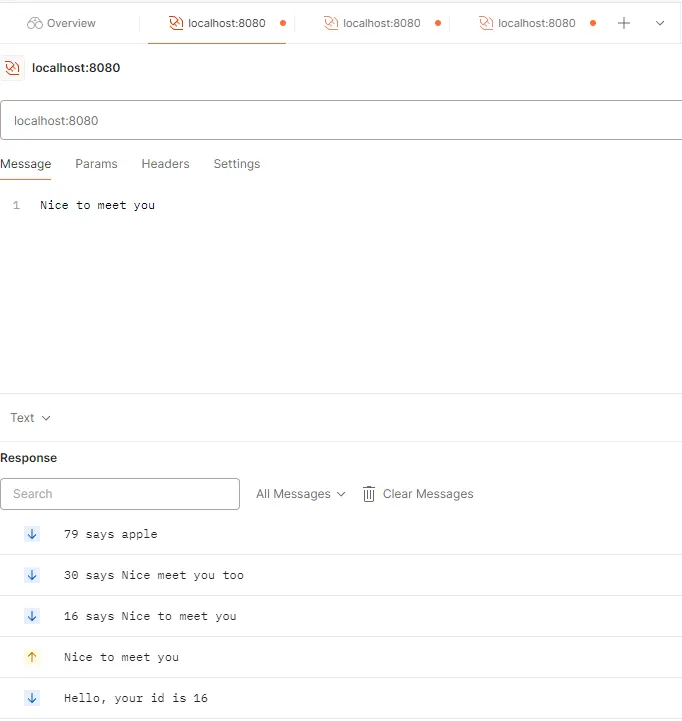Click the unsaved dot on second localhost:8080 tab
The height and width of the screenshot is (721, 682).
(x=438, y=23)
